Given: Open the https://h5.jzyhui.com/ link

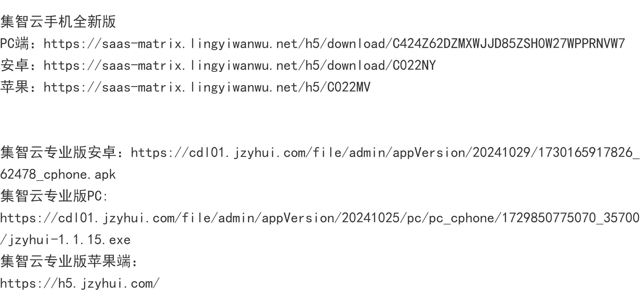Looking at the screenshot, I should coord(80,283).
